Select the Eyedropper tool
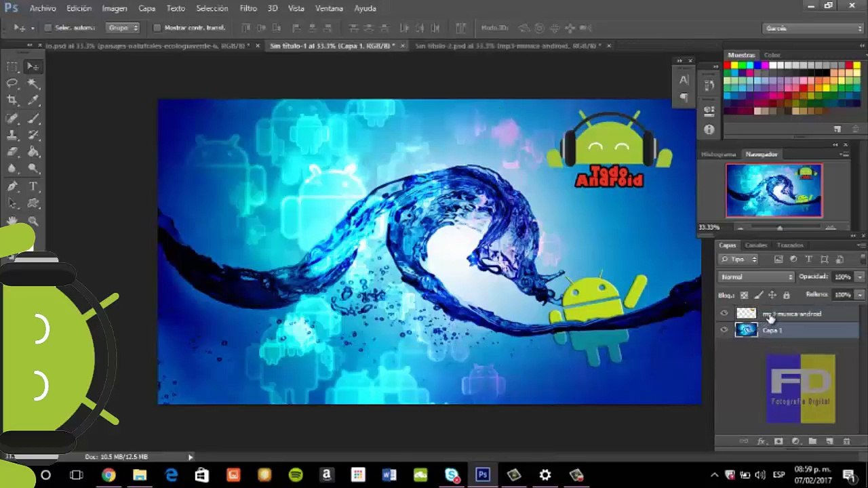Viewport: 868px width, 488px height. click(33, 100)
